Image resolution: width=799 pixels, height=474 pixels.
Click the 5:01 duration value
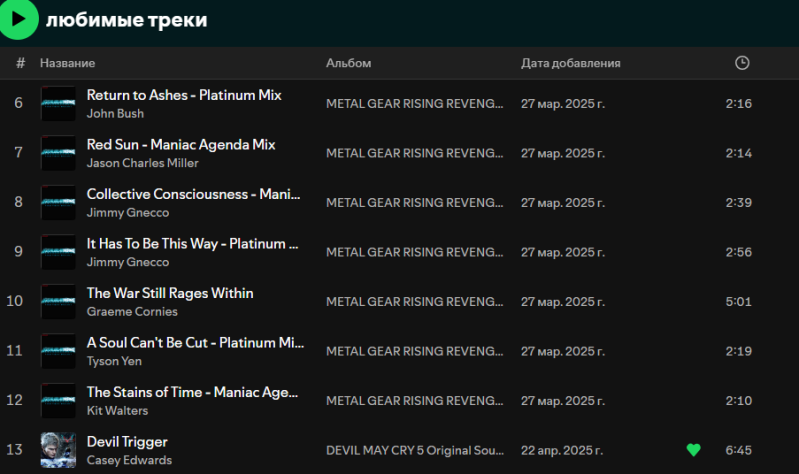click(x=738, y=301)
